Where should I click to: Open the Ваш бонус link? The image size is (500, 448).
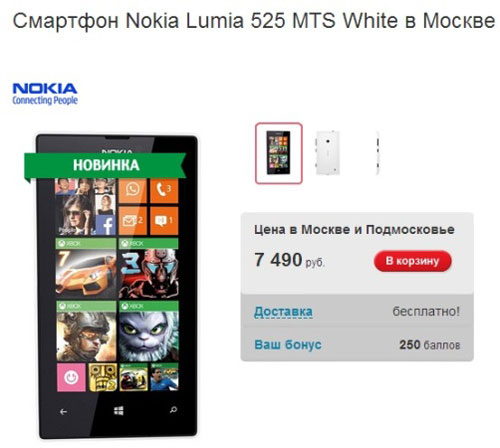(288, 345)
